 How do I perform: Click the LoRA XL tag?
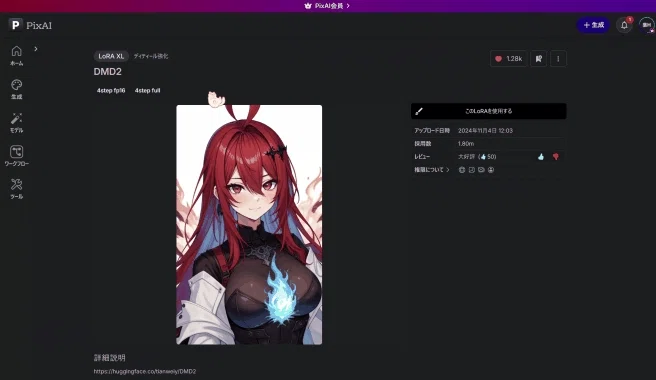111,56
